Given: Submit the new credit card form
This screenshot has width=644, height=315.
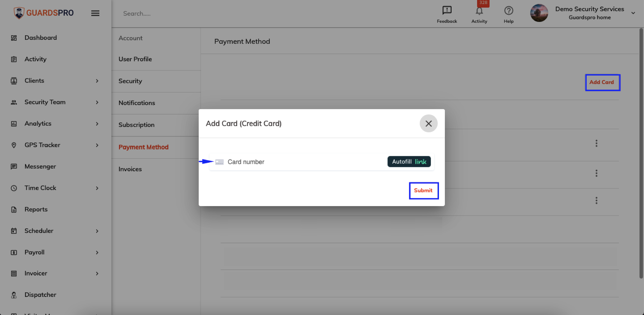Looking at the screenshot, I should click(423, 190).
